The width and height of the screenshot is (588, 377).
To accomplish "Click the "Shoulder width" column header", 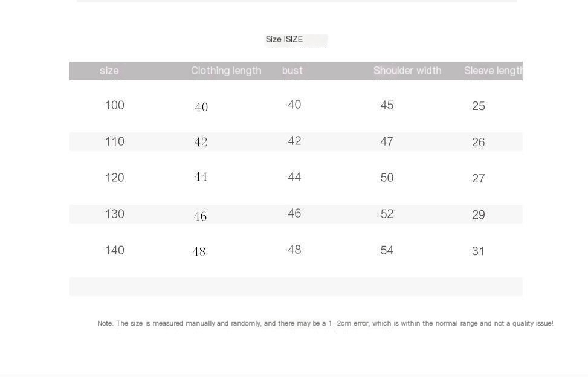I will pos(407,71).
